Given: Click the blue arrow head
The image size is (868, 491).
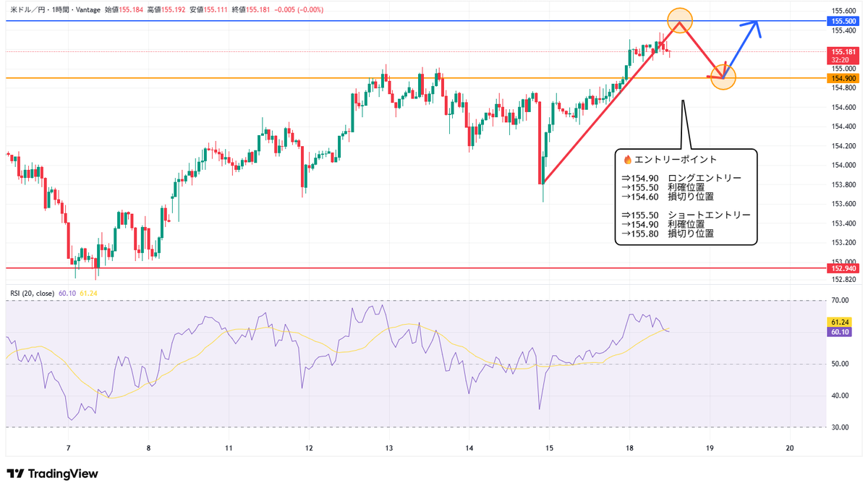Looking at the screenshot, I should pyautogui.click(x=757, y=25).
